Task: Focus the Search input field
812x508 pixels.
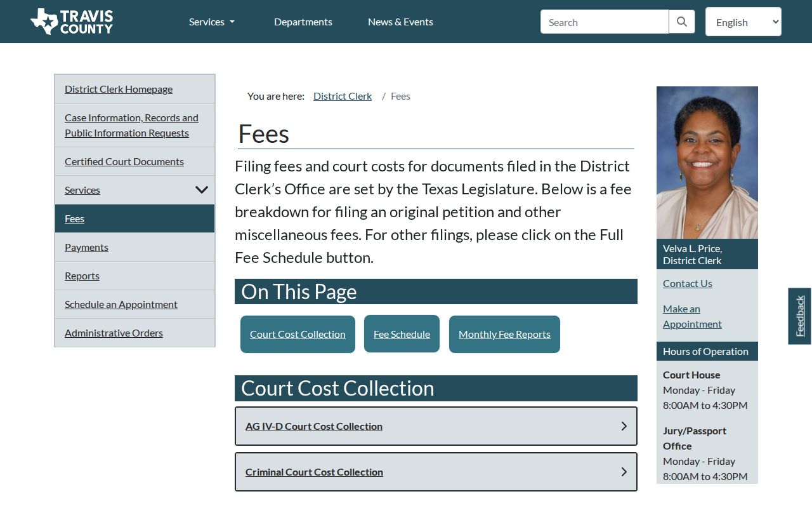Action: [x=605, y=22]
